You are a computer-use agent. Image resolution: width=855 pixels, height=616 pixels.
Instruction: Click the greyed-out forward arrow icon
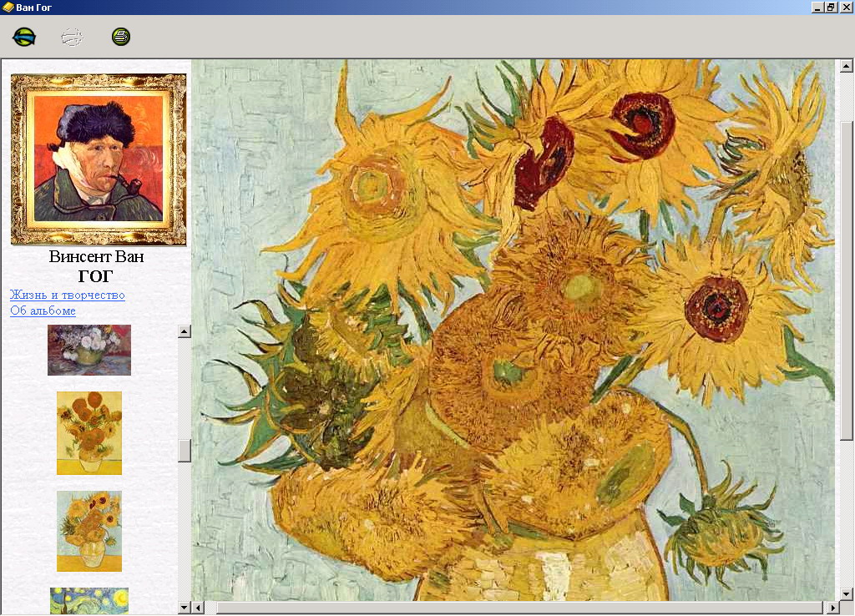click(72, 37)
